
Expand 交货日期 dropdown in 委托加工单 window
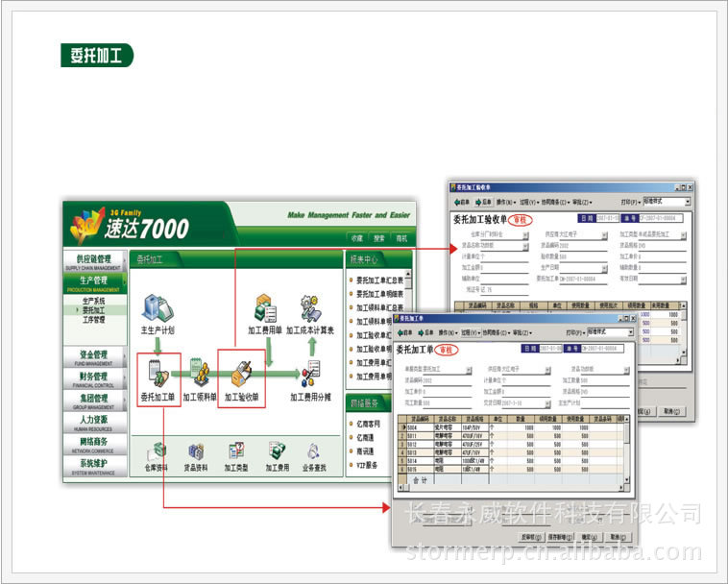pos(547,403)
